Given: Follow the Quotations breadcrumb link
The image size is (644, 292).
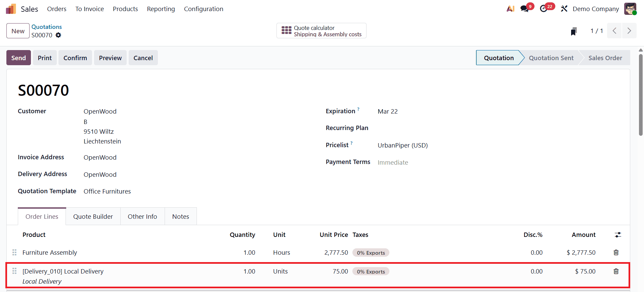Looking at the screenshot, I should point(47,27).
